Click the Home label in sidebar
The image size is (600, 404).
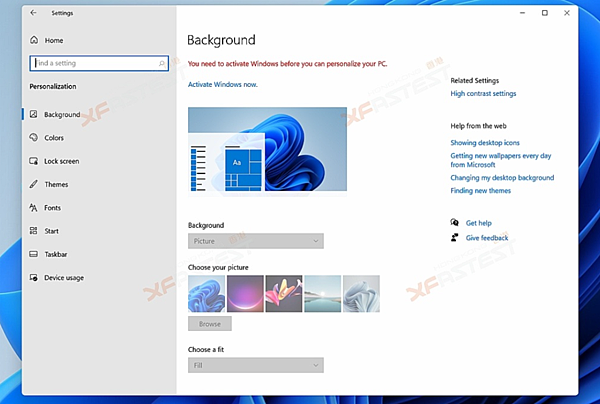(x=54, y=40)
